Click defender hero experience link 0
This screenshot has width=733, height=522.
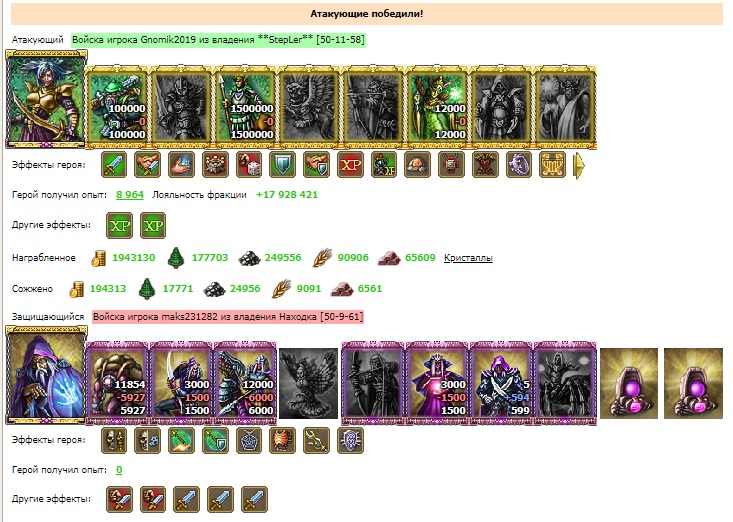pyautogui.click(x=119, y=470)
